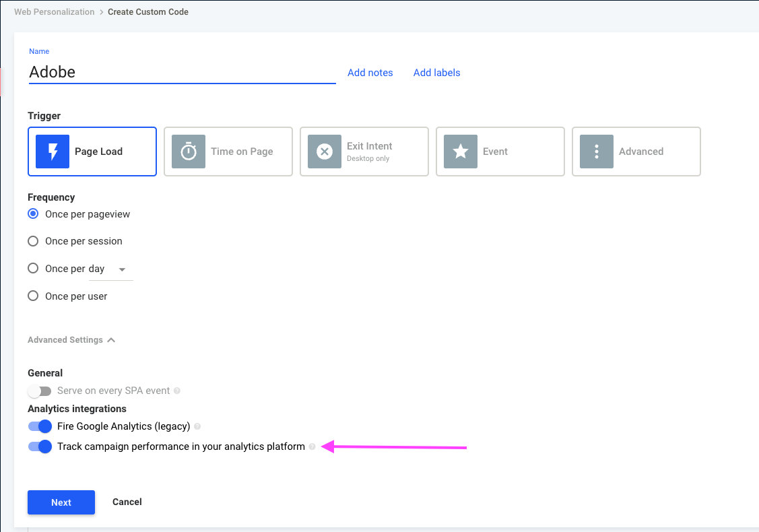Click the Next button
The image size is (759, 532).
tap(61, 502)
